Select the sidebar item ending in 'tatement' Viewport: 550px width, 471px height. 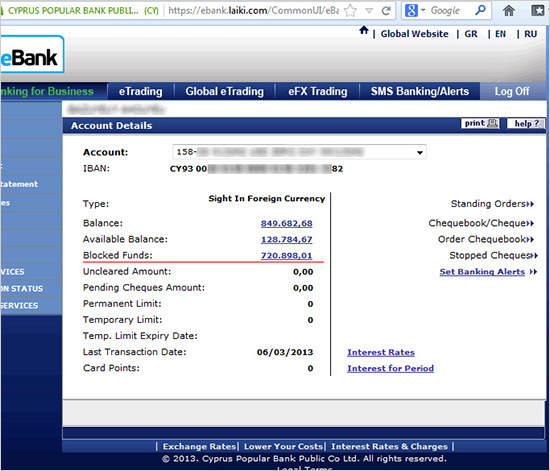pos(31,184)
